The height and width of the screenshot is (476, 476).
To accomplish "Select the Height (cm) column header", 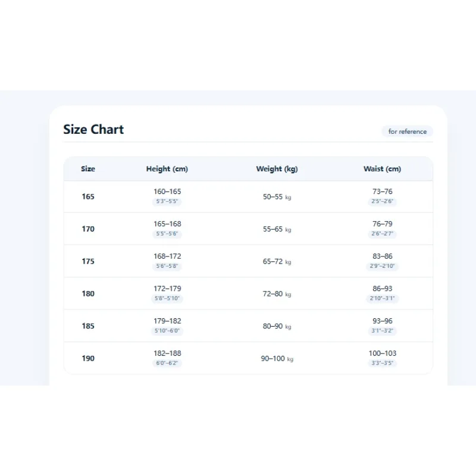I will (167, 169).
